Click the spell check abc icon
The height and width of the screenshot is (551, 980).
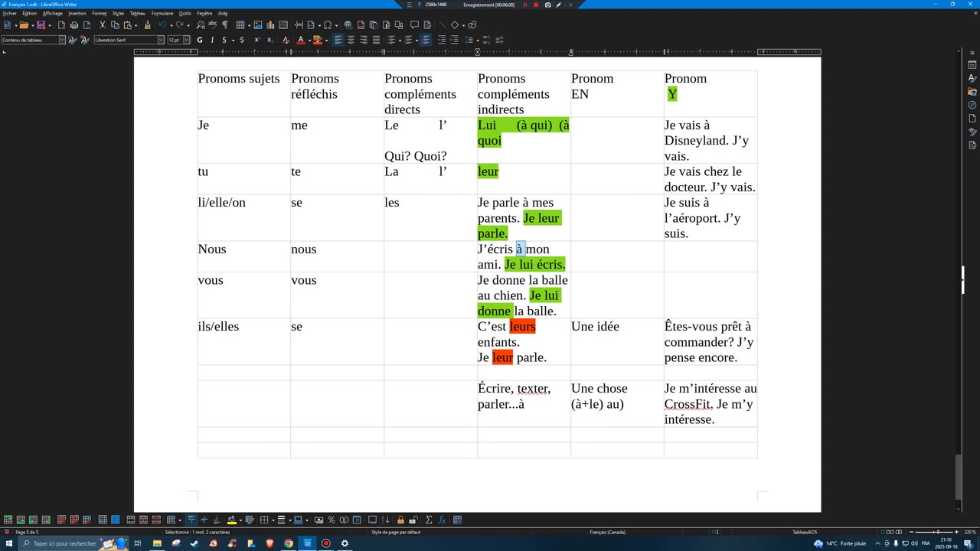213,25
